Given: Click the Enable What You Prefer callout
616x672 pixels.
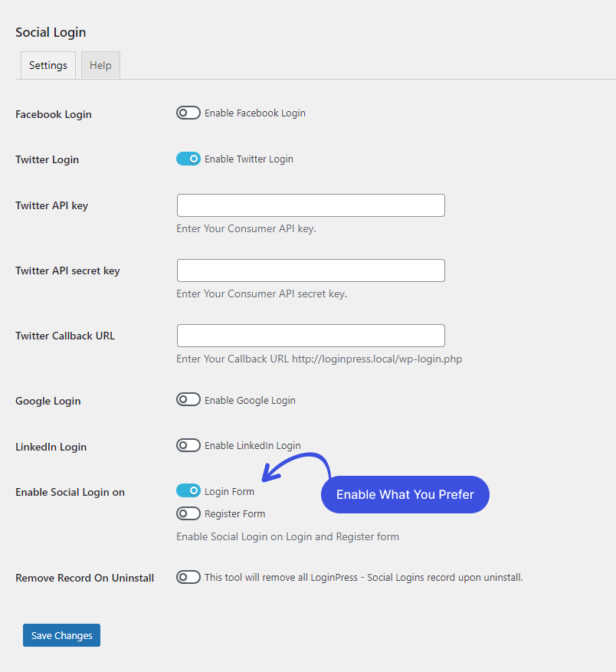Looking at the screenshot, I should tap(405, 494).
